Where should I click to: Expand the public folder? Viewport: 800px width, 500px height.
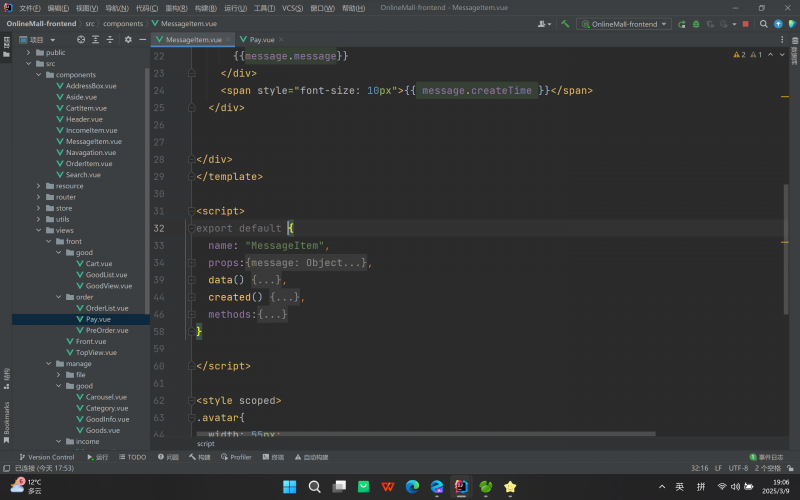(x=29, y=52)
